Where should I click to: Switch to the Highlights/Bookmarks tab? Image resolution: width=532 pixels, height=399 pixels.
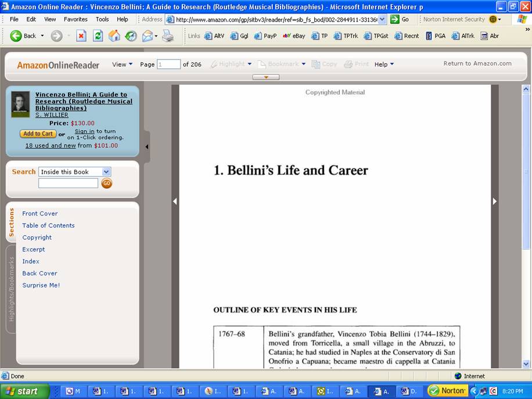(x=11, y=289)
